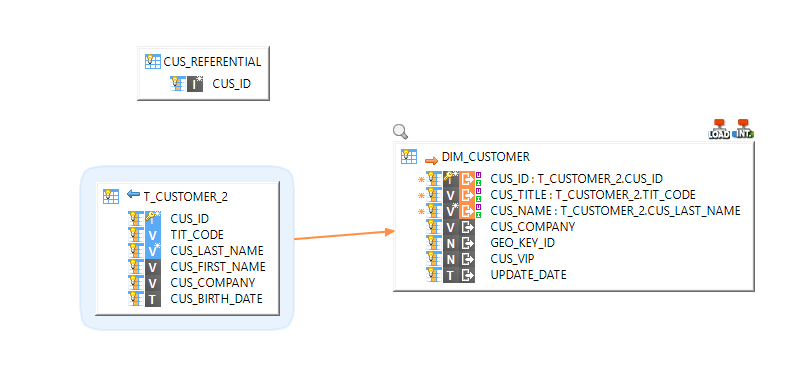Viewport: 812px width, 370px height.
Task: Select CUS_ID column in T_CUSTOMER_2
Action: [x=190, y=219]
